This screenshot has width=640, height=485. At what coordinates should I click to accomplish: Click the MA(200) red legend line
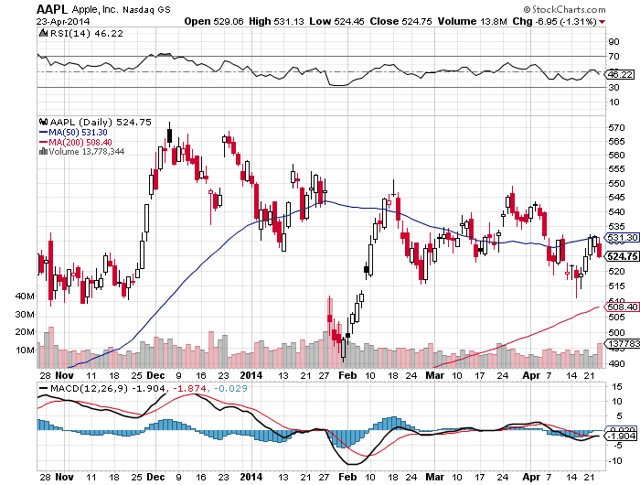43,142
